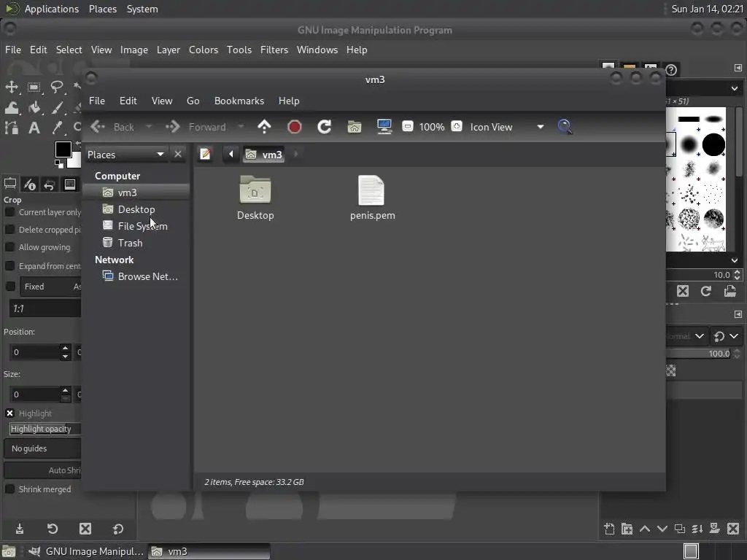Click the background color swatch in GIMP
Image resolution: width=747 pixels, height=560 pixels.
[76, 161]
